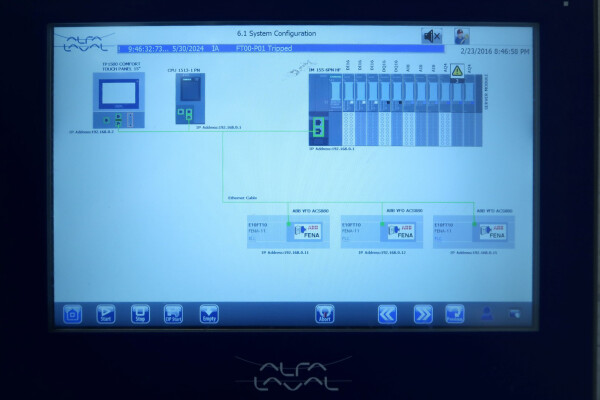Open the Alarm screen icon
Viewport: 600px width, 400px height.
(x=324, y=314)
